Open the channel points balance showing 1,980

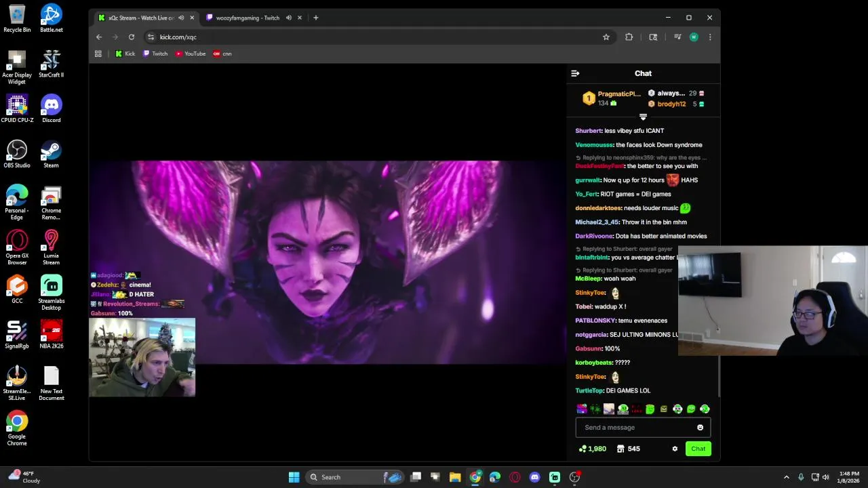tap(593, 449)
